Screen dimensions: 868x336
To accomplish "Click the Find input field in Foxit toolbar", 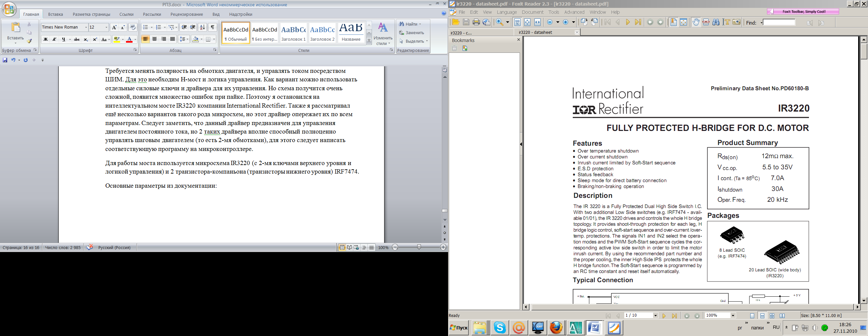I will pyautogui.click(x=779, y=23).
